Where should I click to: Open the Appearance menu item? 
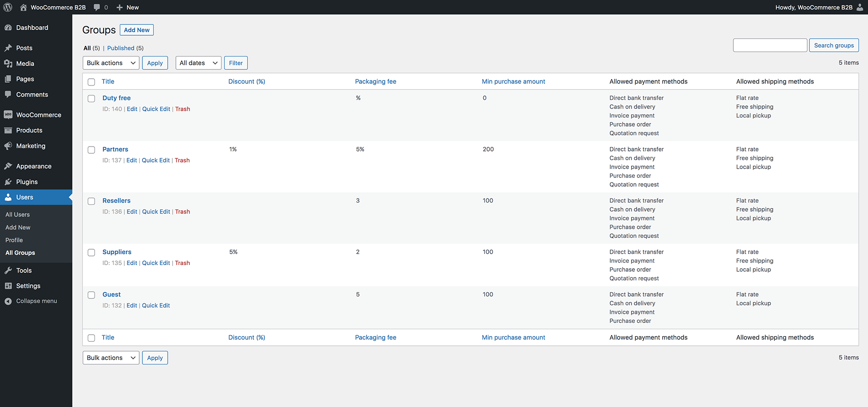tap(34, 166)
